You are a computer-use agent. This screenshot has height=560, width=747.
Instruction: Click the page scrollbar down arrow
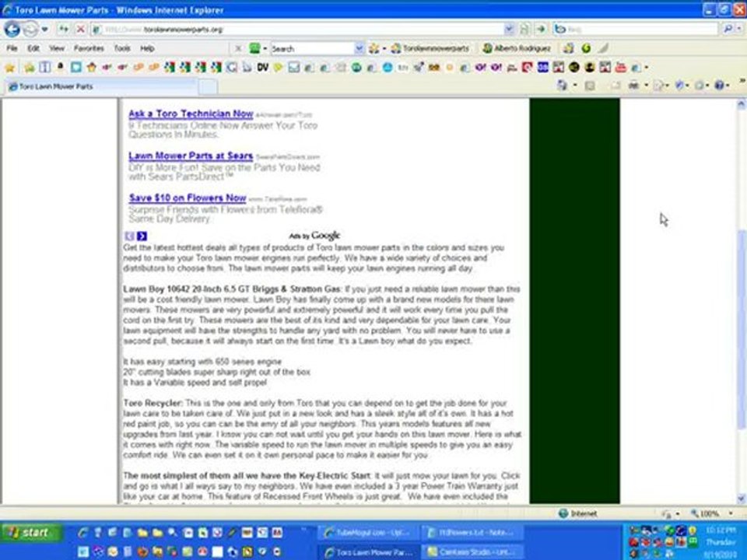point(742,499)
